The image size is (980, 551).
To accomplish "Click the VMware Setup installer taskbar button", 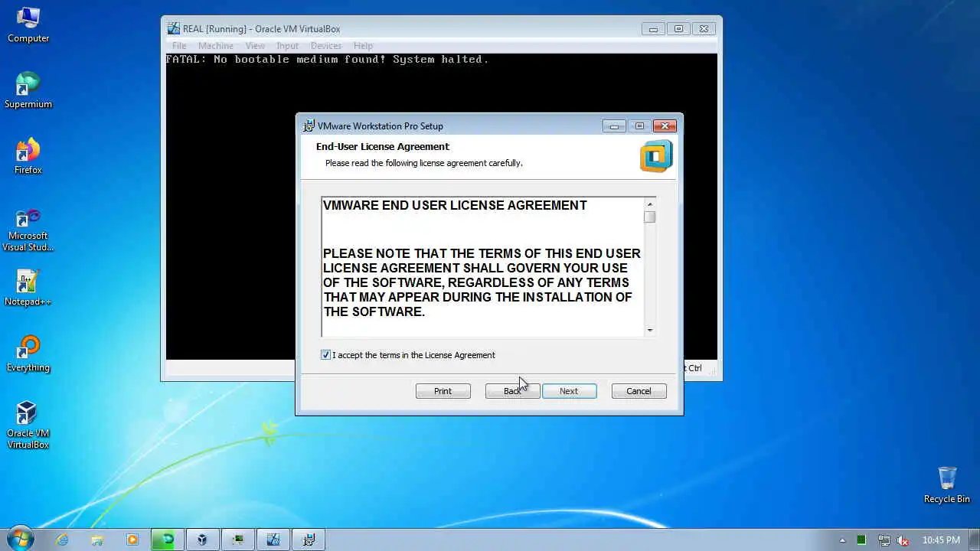I will coord(309,540).
